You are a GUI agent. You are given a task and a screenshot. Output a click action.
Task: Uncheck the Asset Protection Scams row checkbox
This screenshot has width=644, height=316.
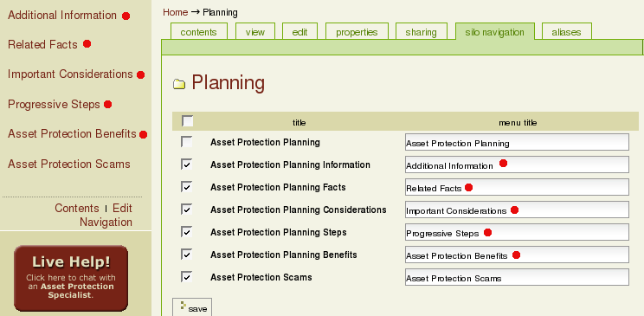pos(186,277)
